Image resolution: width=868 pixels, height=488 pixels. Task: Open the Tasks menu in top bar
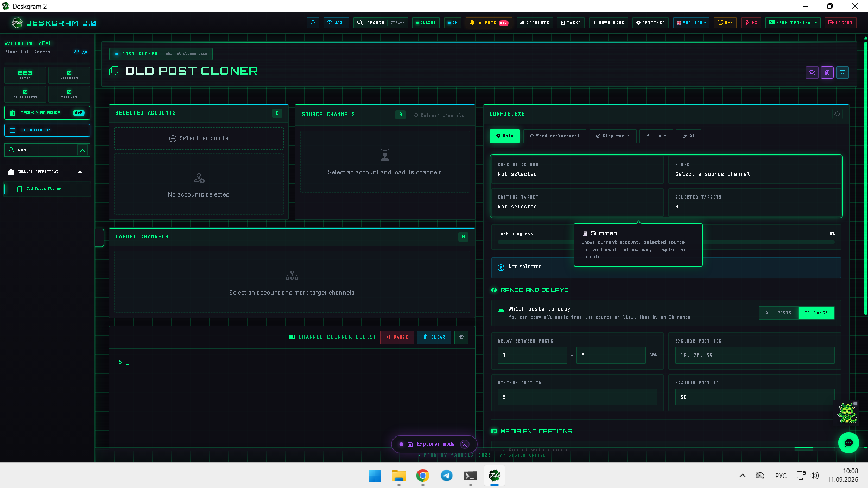[571, 23]
